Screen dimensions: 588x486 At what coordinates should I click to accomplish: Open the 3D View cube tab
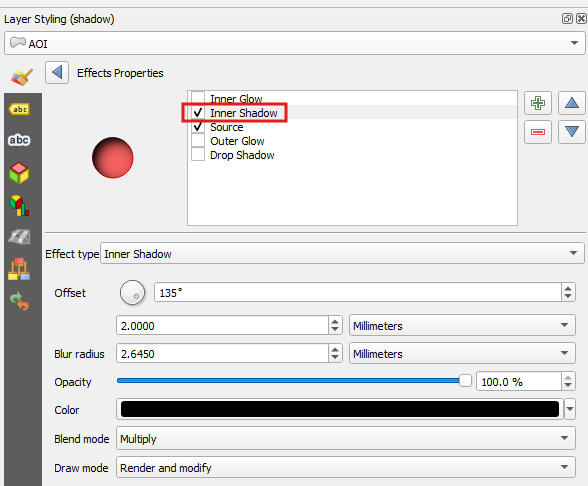pos(19,173)
